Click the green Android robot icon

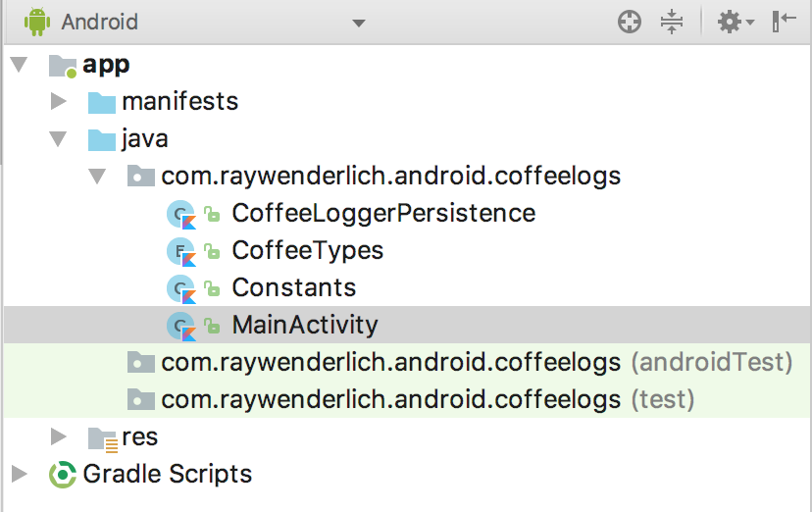point(37,23)
